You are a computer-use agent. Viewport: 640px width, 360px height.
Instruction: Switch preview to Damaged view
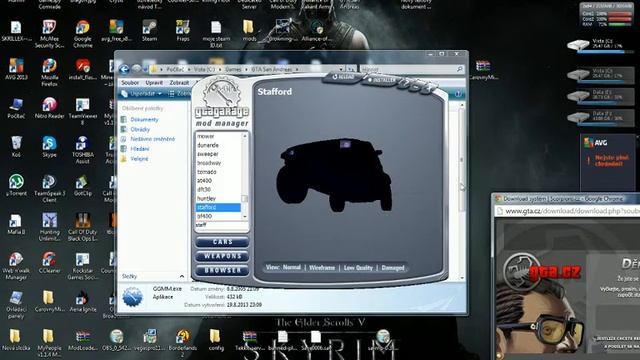pos(393,268)
